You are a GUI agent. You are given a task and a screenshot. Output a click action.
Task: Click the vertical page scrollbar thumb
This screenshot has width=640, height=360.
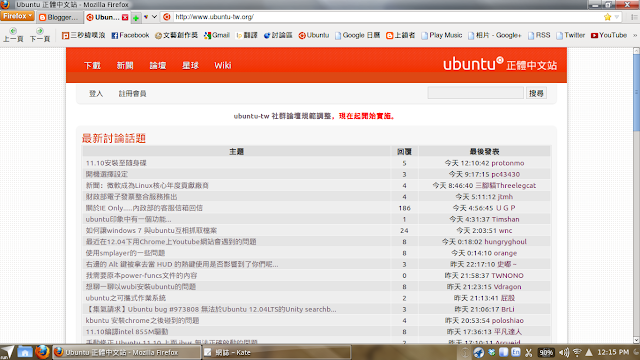636,93
